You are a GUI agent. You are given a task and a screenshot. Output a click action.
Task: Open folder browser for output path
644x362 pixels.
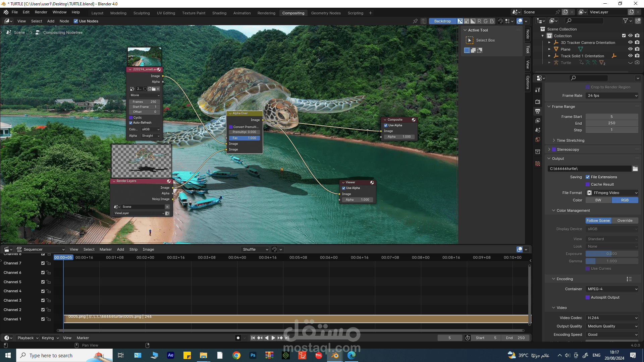(635, 169)
